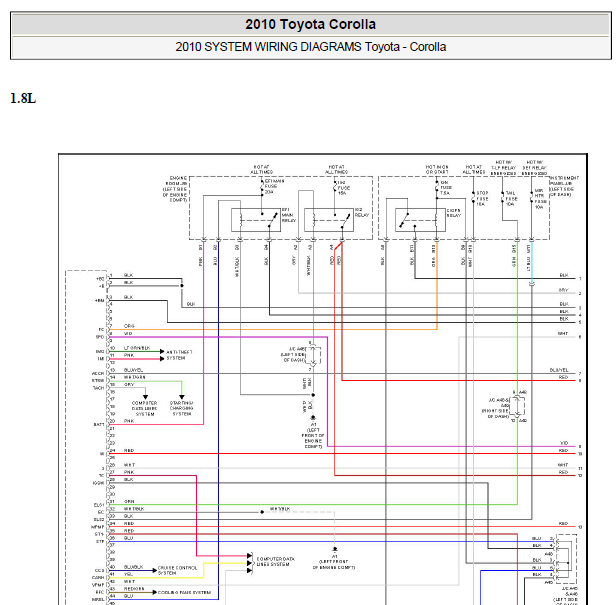Image resolution: width=616 pixels, height=605 pixels.
Task: Click the 'BLU/YEL' label at right edge line 7
Action: point(559,370)
